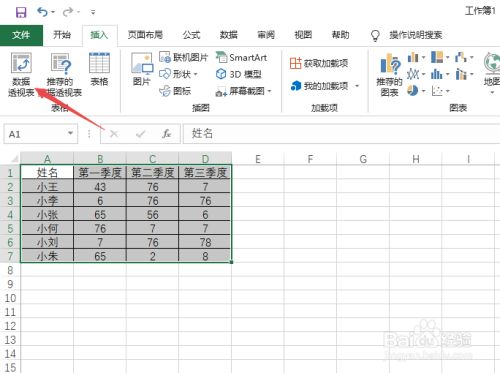This screenshot has height=373, width=500.
Task: Insert SmartArt graphic
Action: click(241, 57)
